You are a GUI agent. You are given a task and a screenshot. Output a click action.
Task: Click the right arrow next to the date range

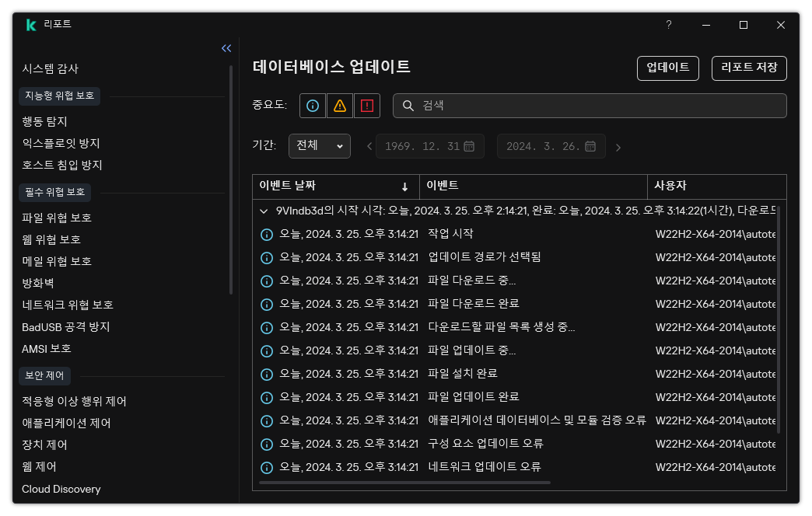coord(618,146)
